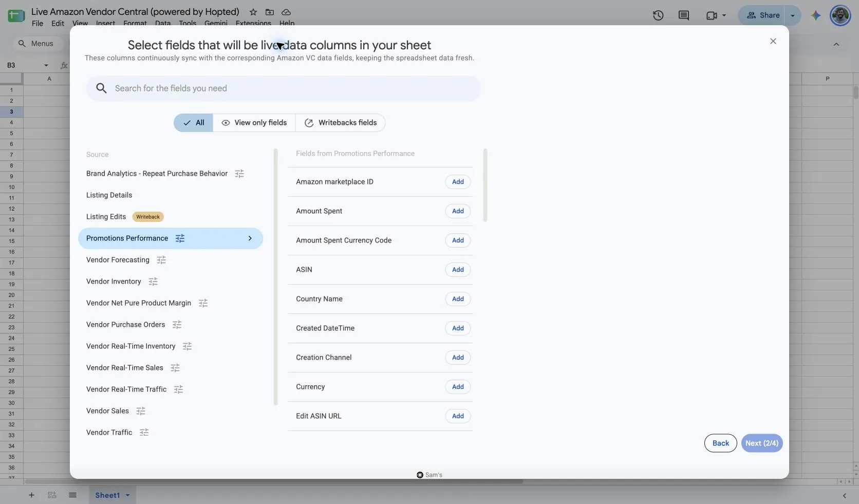
Task: Focus the field search box
Action: (284, 88)
